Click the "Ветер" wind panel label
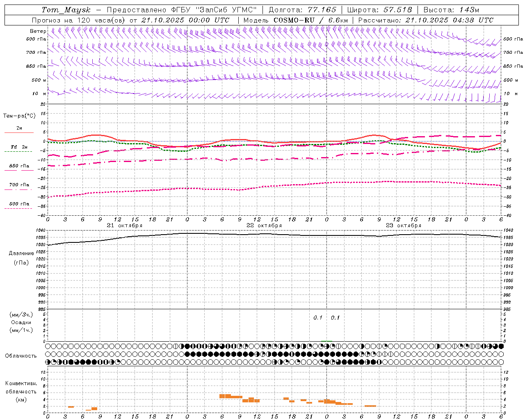The width and height of the screenshot is (525, 420). 38,31
